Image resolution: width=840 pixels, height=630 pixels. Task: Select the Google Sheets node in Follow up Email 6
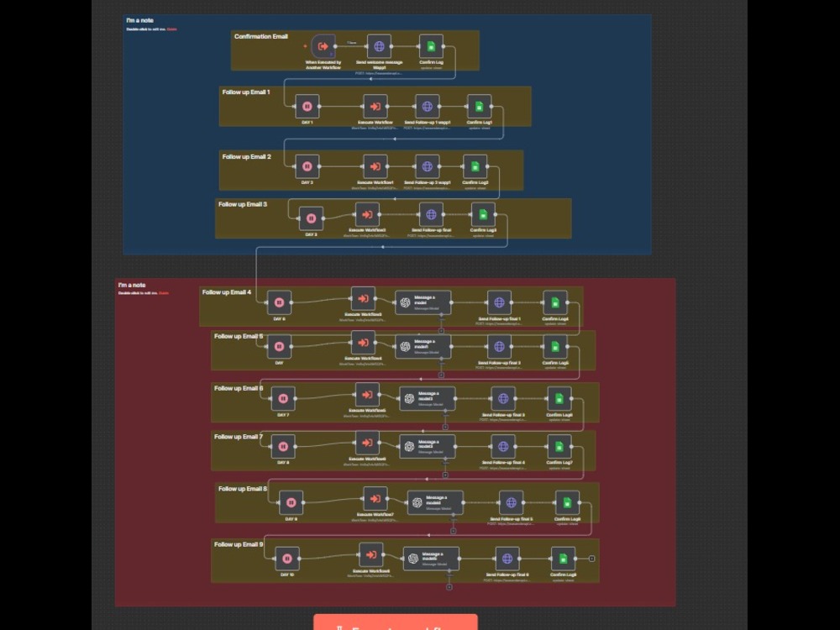click(x=559, y=398)
